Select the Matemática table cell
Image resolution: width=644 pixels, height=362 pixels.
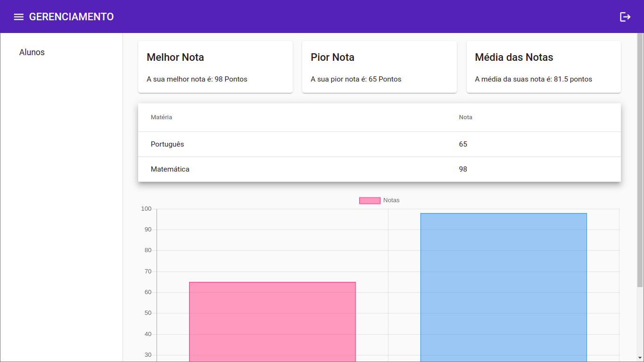pyautogui.click(x=170, y=169)
